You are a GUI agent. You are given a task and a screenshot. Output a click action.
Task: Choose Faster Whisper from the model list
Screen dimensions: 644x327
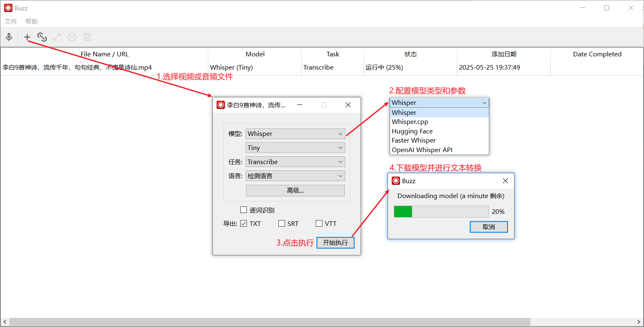(439, 140)
